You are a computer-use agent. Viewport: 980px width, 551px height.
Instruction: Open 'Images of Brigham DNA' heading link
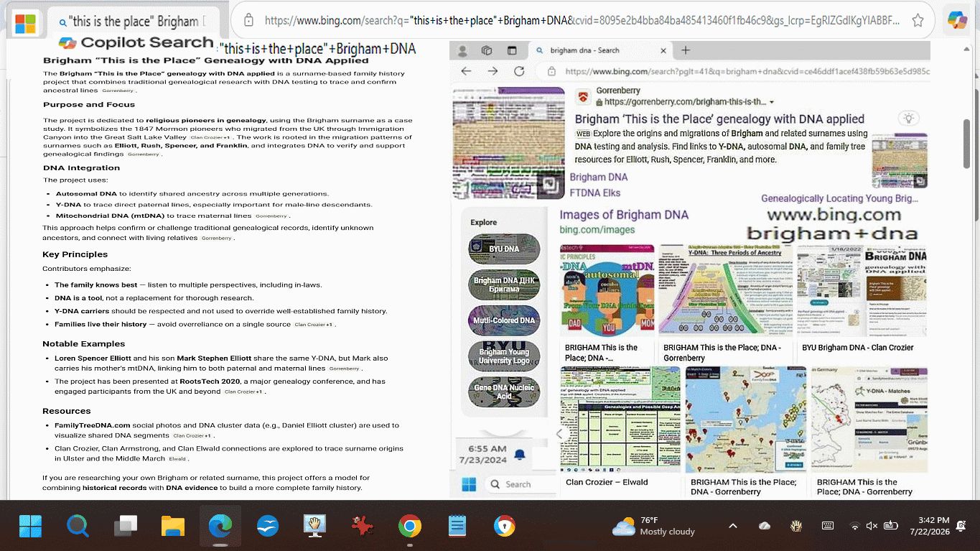pos(624,215)
